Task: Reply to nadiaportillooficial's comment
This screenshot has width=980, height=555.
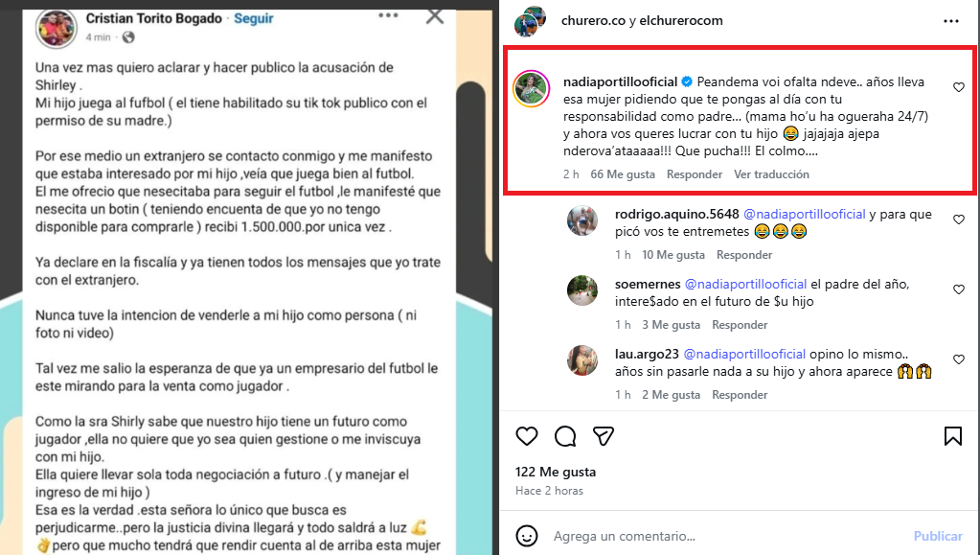Action: [695, 174]
